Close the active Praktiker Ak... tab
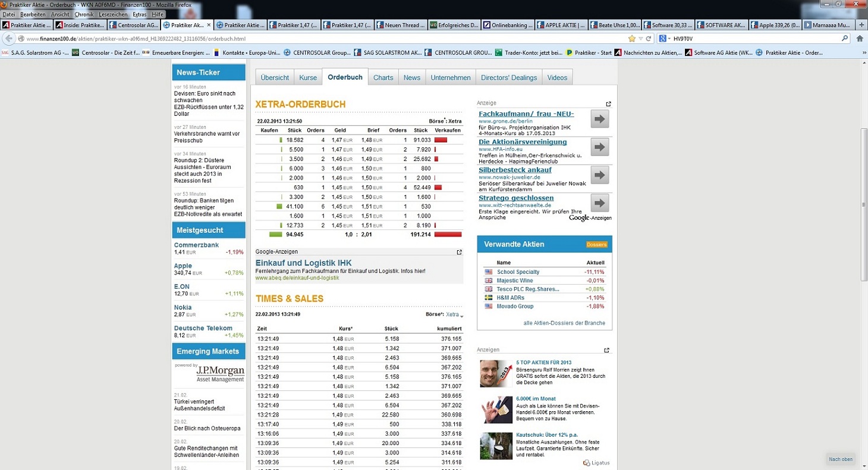The image size is (868, 470). (208, 25)
